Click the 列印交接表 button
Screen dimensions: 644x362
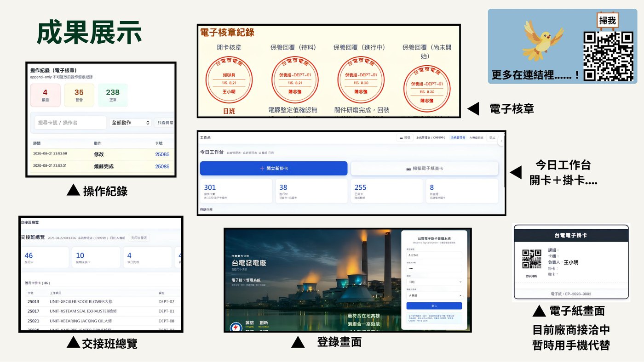[139, 238]
